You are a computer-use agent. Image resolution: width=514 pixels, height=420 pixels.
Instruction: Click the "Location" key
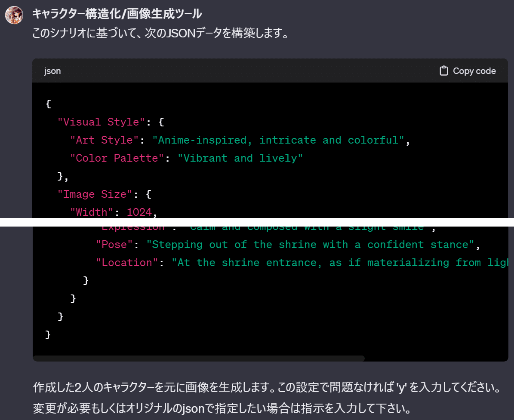(x=127, y=262)
